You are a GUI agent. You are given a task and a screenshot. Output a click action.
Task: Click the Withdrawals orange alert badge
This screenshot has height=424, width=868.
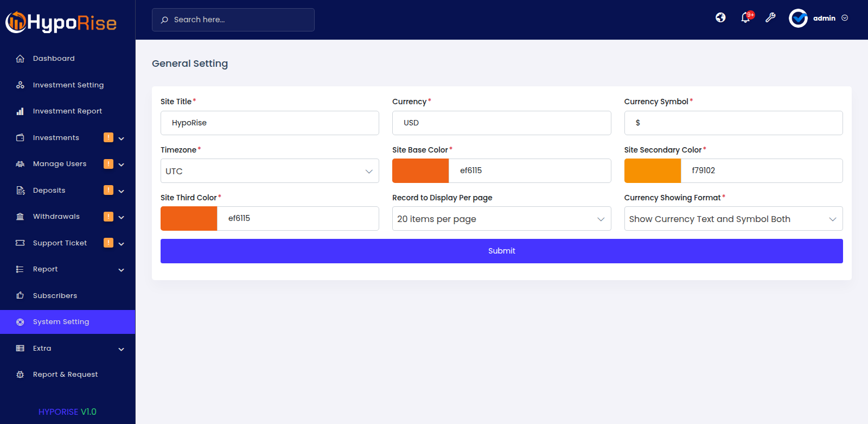(x=108, y=217)
